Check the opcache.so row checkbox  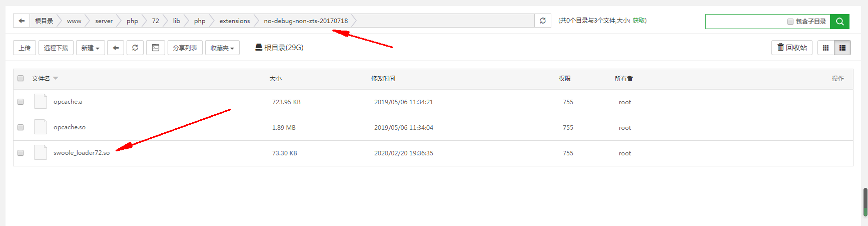click(21, 127)
